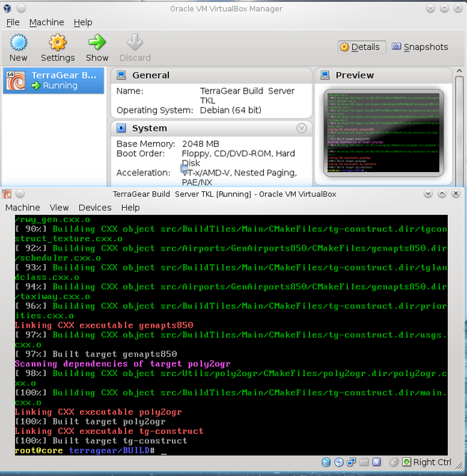Click '[ 97%] Built target genapts850' line
This screenshot has height=476, width=467.
96,355
